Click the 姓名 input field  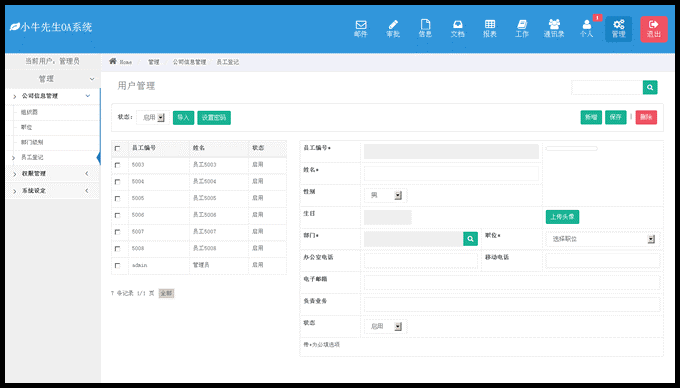coord(451,173)
